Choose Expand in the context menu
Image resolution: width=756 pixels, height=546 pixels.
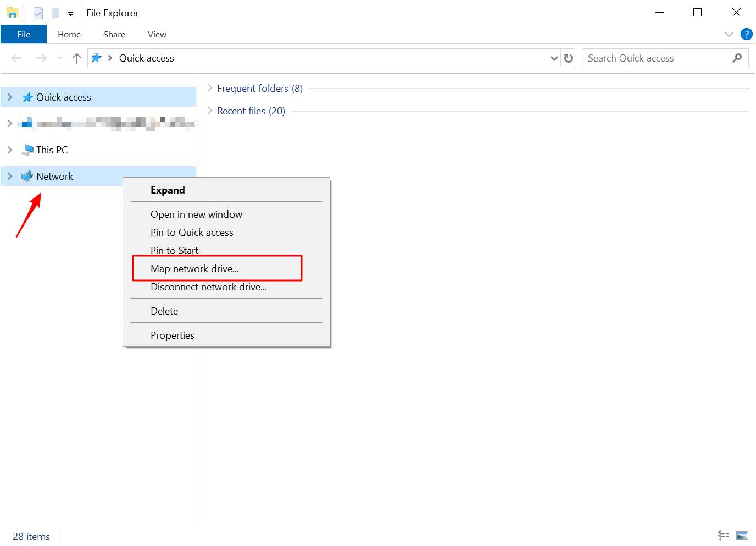pos(226,190)
